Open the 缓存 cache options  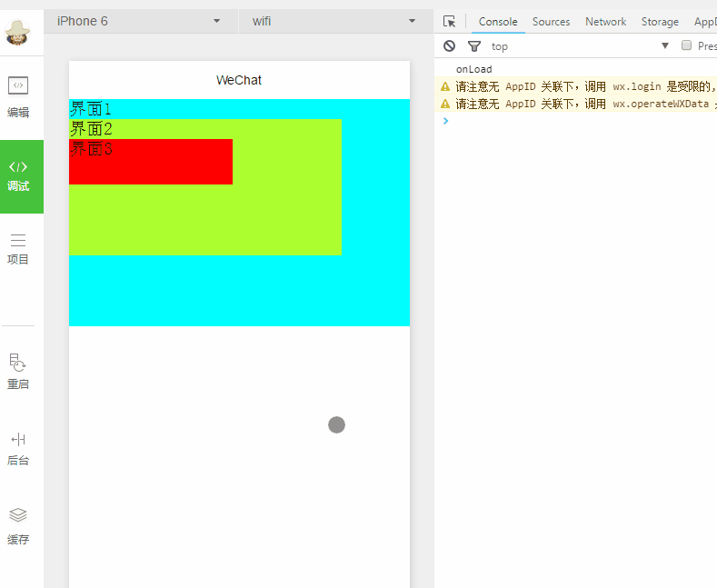(18, 526)
